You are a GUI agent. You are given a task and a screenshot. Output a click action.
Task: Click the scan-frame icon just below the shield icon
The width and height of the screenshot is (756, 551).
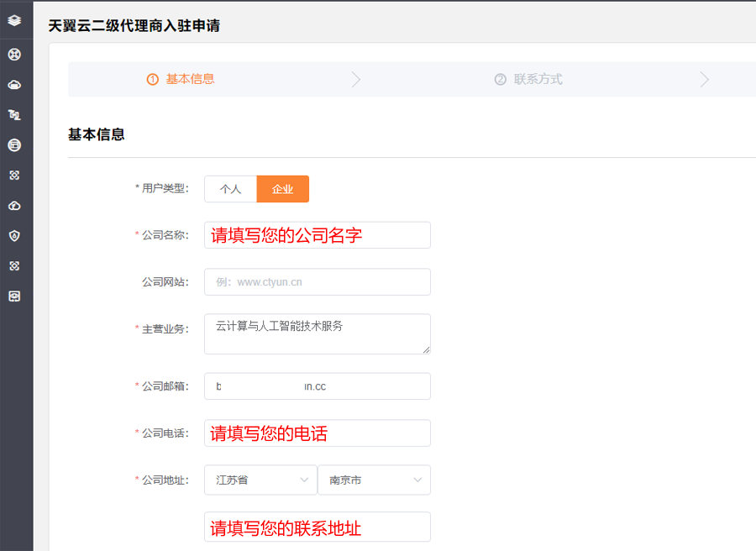14,266
